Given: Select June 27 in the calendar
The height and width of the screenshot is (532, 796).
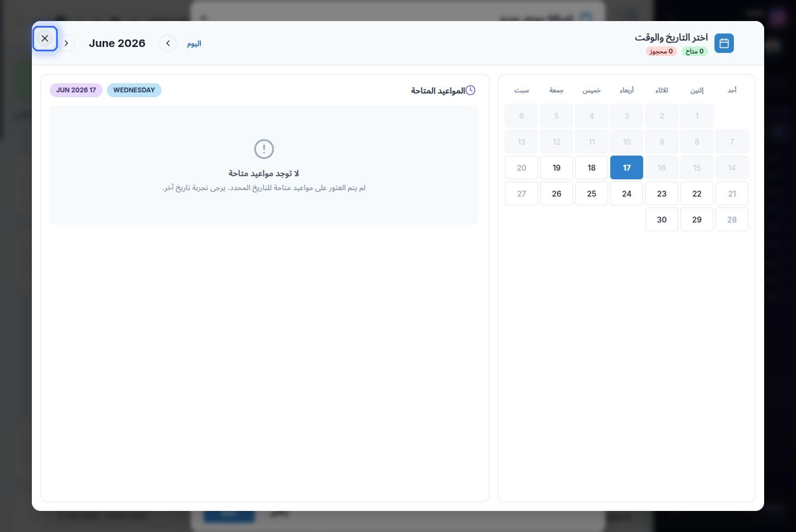Looking at the screenshot, I should click(x=521, y=193).
